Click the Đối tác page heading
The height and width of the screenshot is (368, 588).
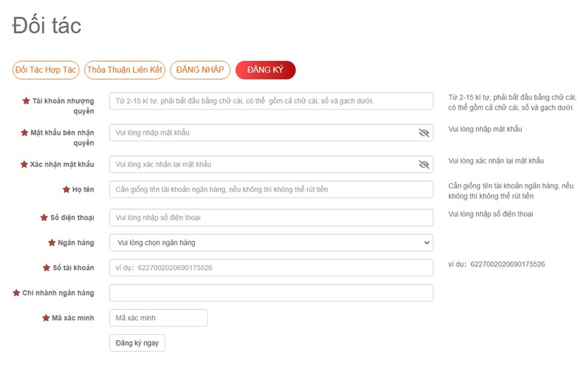(46, 26)
